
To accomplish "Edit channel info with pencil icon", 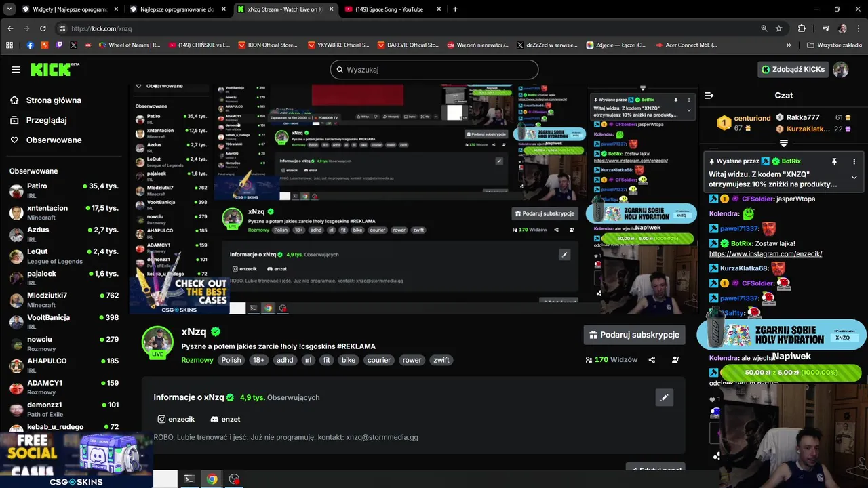I will [664, 397].
